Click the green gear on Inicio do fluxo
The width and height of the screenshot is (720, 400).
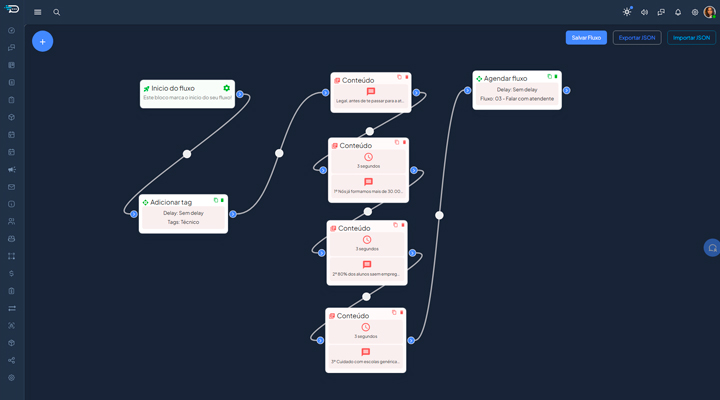226,88
